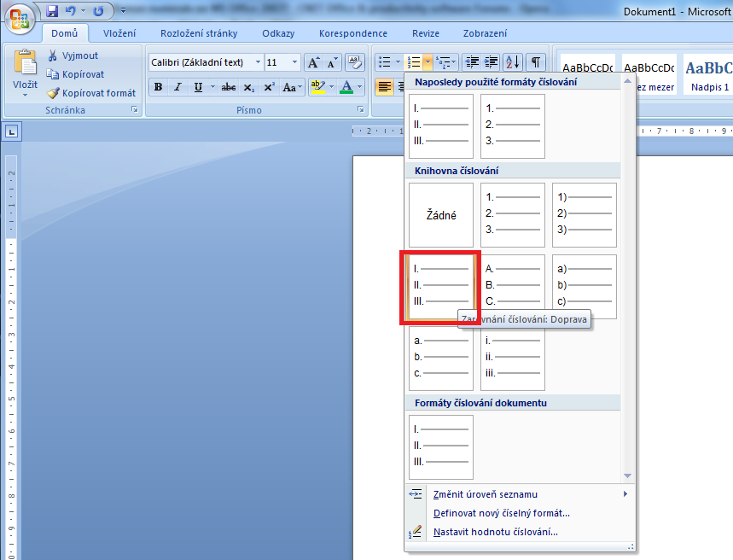
Task: Toggle show paragraph marks (¶)
Action: 536,61
